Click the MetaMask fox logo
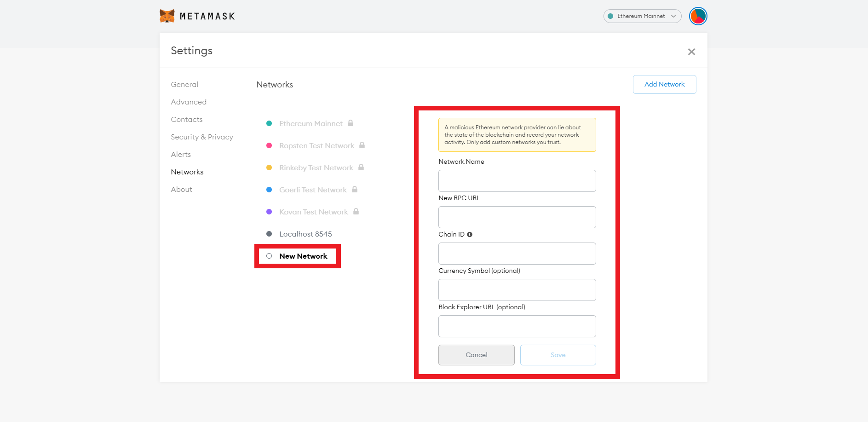The height and width of the screenshot is (422, 868). tap(167, 16)
